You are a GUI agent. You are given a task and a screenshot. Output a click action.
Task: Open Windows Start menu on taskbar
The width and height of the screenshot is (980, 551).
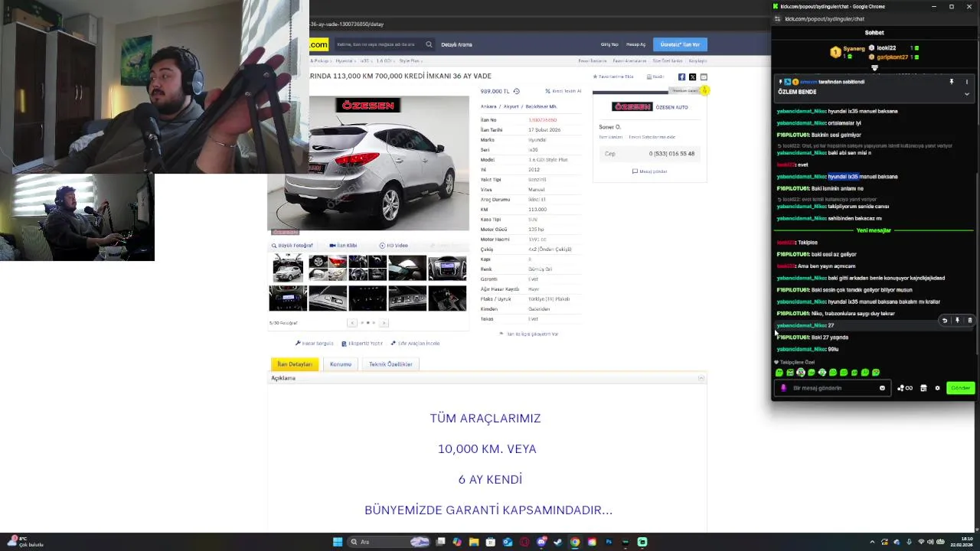(338, 542)
